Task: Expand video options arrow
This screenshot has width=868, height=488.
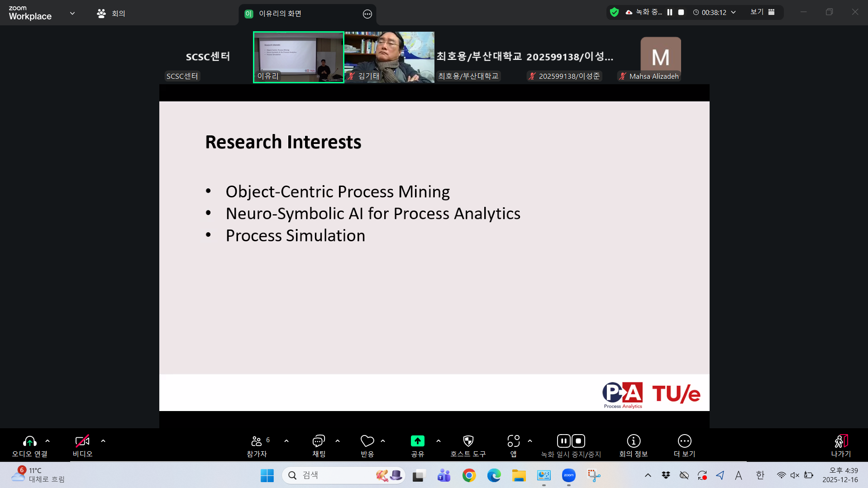Action: pyautogui.click(x=103, y=441)
